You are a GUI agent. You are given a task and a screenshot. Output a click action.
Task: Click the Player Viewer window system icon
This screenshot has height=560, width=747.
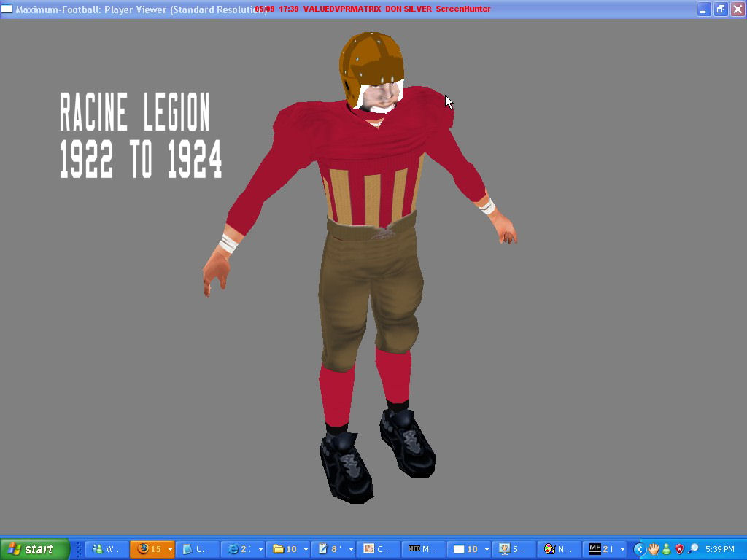click(7, 9)
